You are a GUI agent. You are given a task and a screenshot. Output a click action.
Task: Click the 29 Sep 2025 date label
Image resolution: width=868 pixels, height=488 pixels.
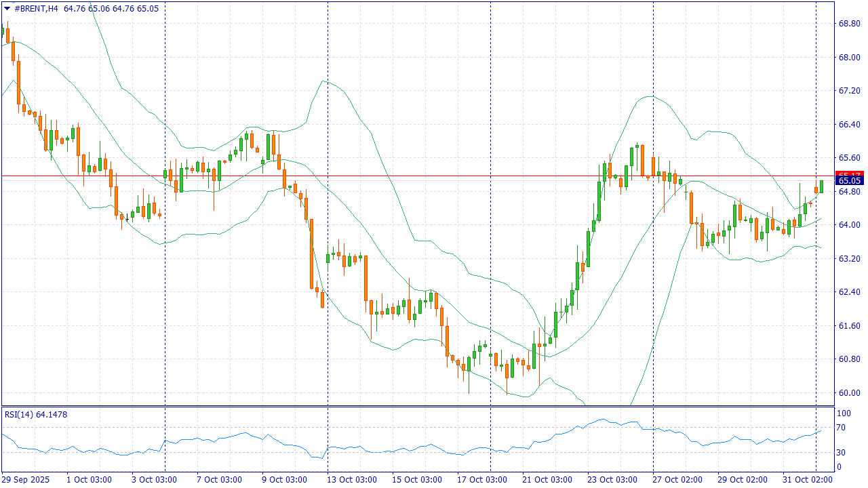(26, 480)
